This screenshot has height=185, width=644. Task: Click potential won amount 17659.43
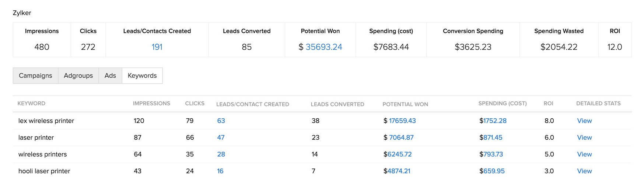pyautogui.click(x=402, y=121)
